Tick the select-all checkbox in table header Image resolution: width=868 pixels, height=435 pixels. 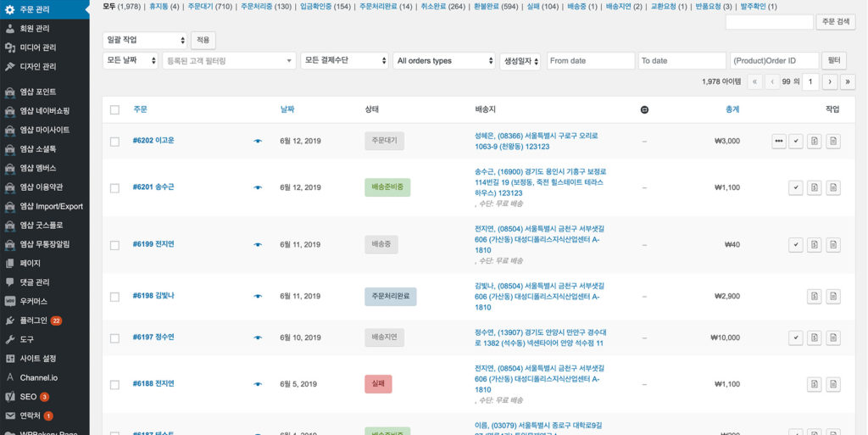[114, 109]
